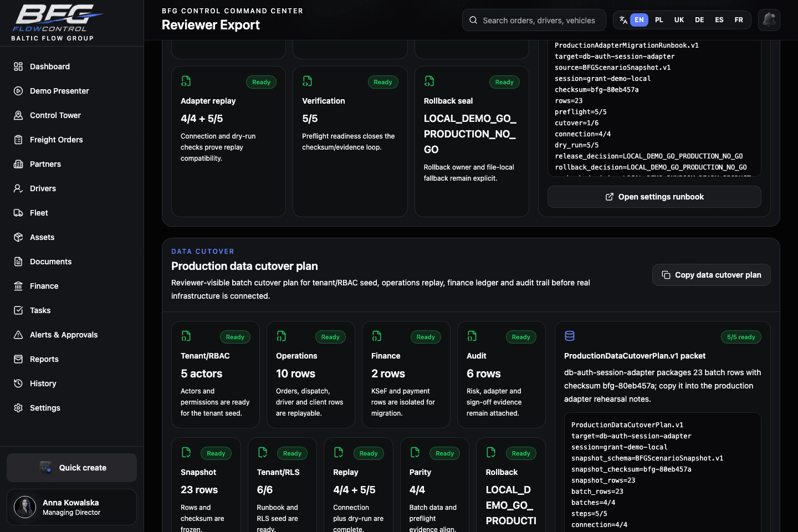Click the search magnifier icon
Viewport: 798px width, 532px height.
click(473, 21)
